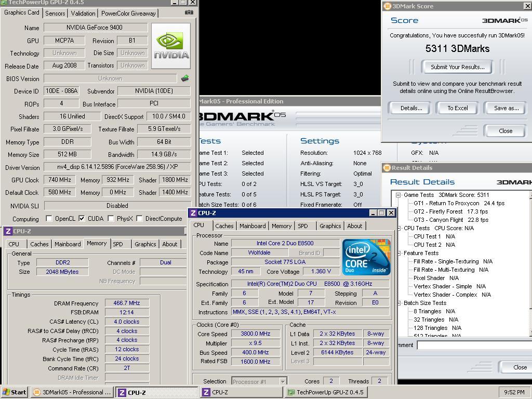Click the Result Details comment input field

click(x=474, y=345)
